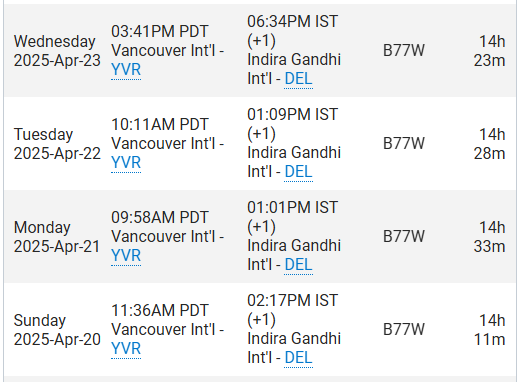Open DEL link in Tuesday Apr-22 row

tap(299, 172)
